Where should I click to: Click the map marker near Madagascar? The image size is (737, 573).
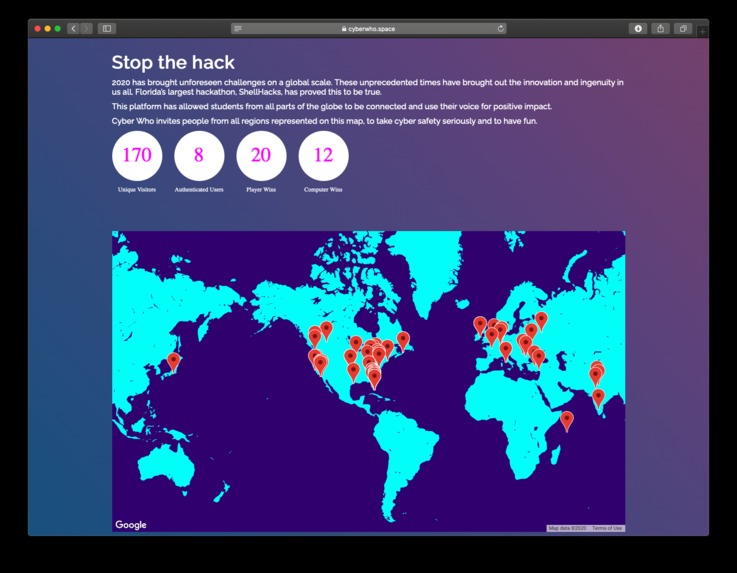[567, 422]
